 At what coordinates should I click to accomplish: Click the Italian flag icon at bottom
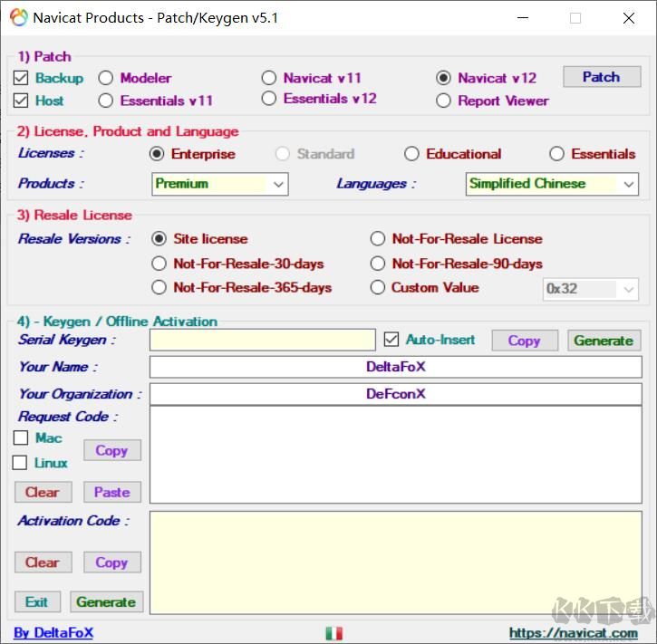point(334,633)
